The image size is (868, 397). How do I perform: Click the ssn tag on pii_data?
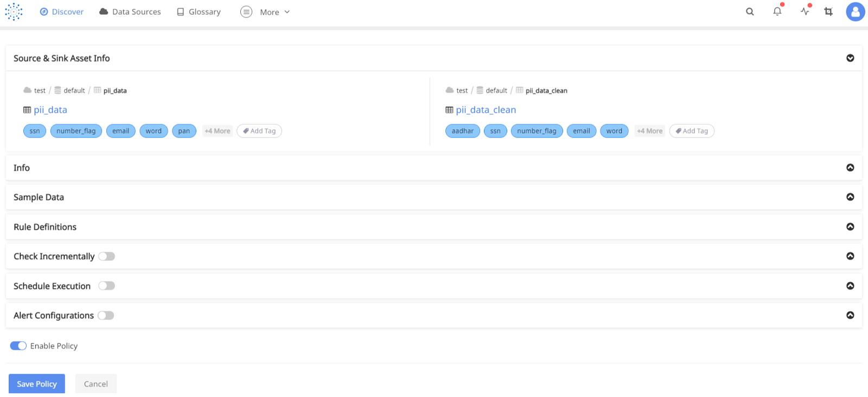click(x=35, y=131)
